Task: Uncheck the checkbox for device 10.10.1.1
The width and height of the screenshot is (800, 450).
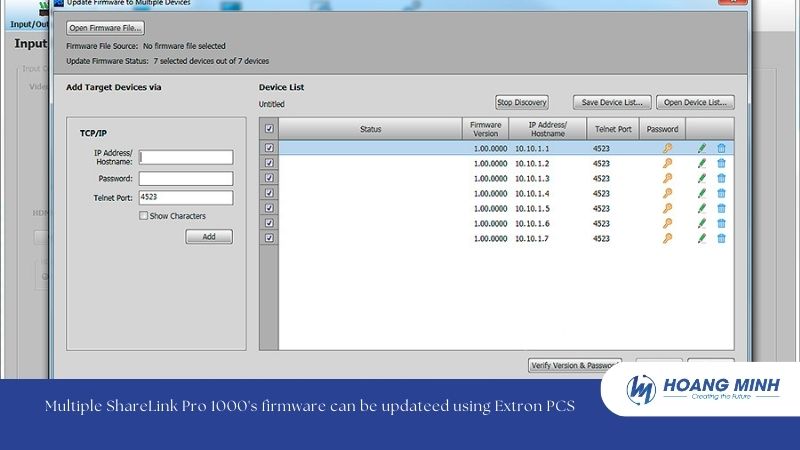Action: [269, 148]
